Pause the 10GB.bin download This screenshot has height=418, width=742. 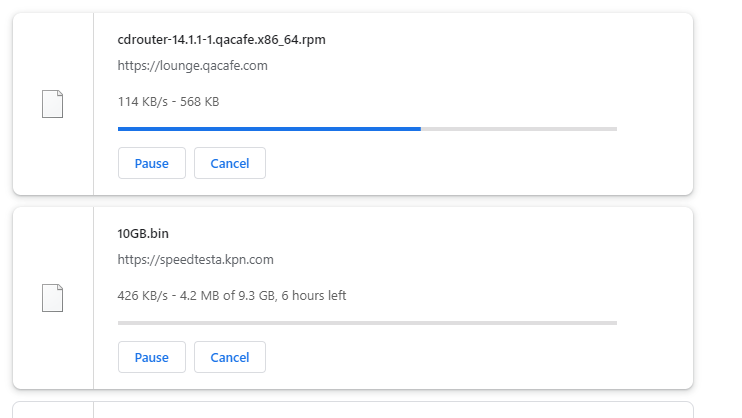(151, 357)
